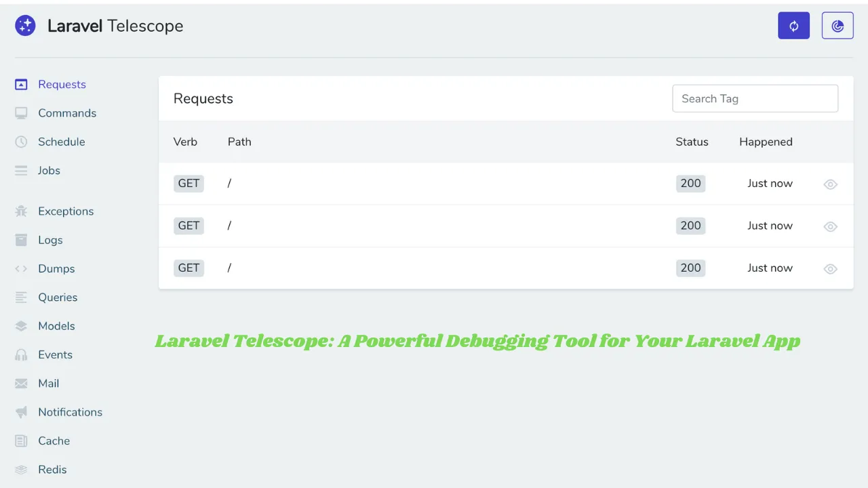This screenshot has width=868, height=488.
Task: Select the Dumps code icon
Action: [x=20, y=268]
